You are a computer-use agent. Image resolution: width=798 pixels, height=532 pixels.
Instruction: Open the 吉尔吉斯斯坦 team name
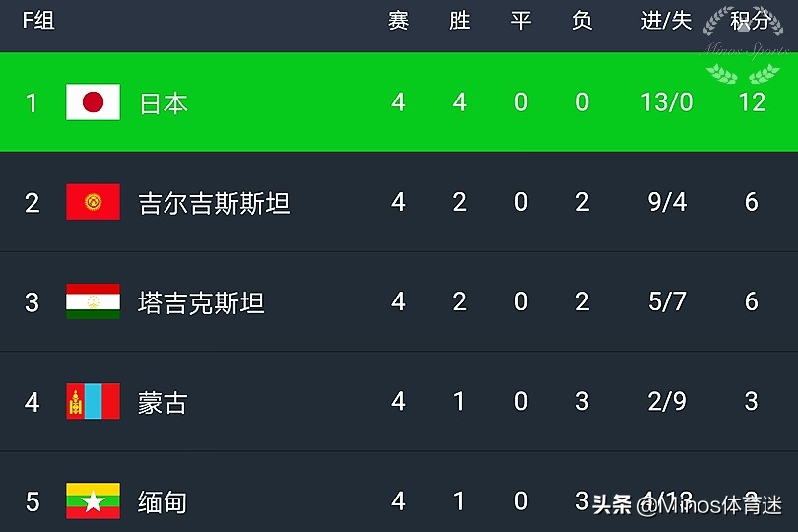click(214, 203)
